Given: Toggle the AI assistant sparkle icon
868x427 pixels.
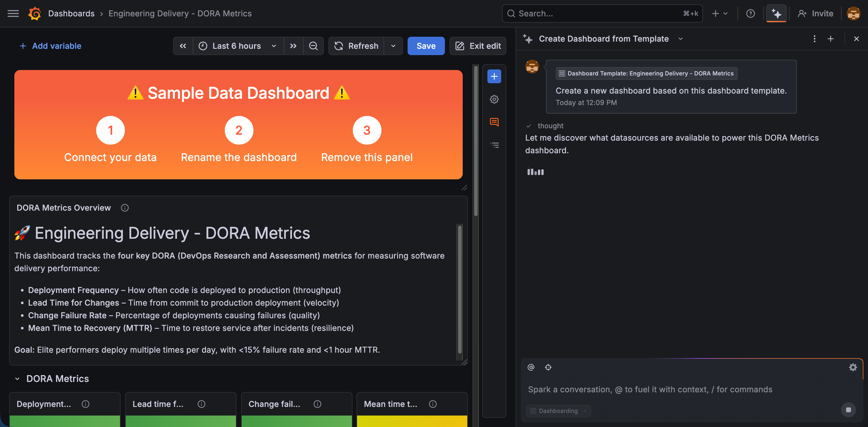Looking at the screenshot, I should [776, 13].
